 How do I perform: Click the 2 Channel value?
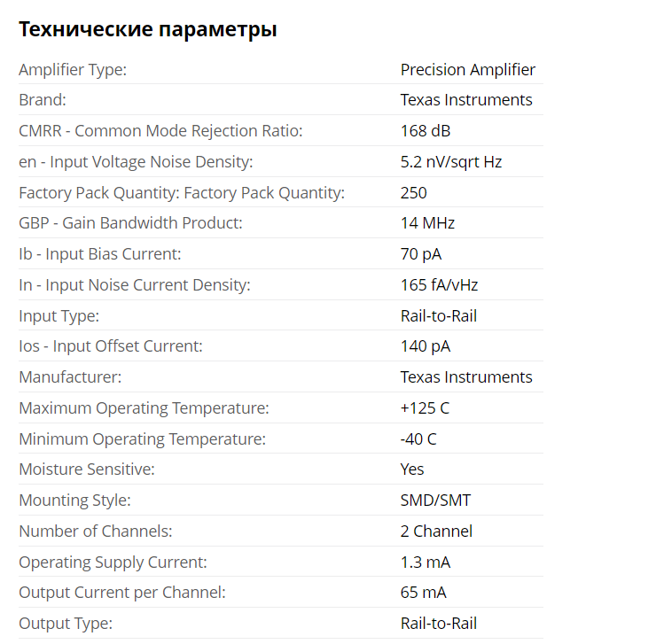[x=436, y=531]
